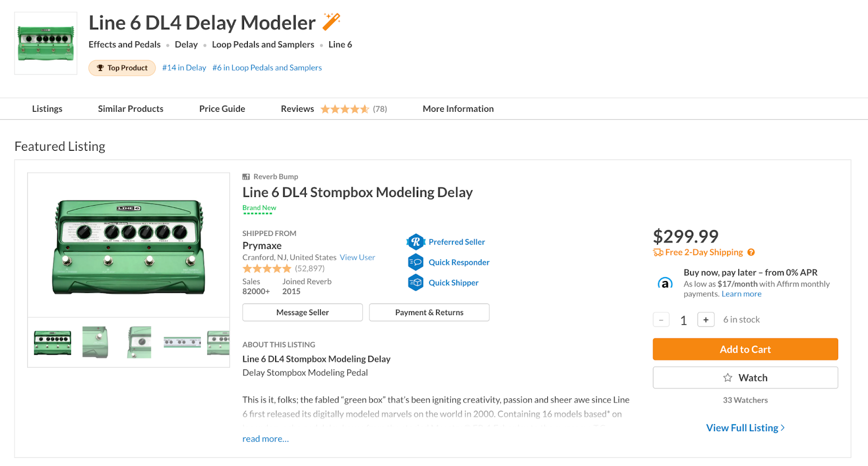Expand description with read more link
This screenshot has height=466, width=868.
265,439
